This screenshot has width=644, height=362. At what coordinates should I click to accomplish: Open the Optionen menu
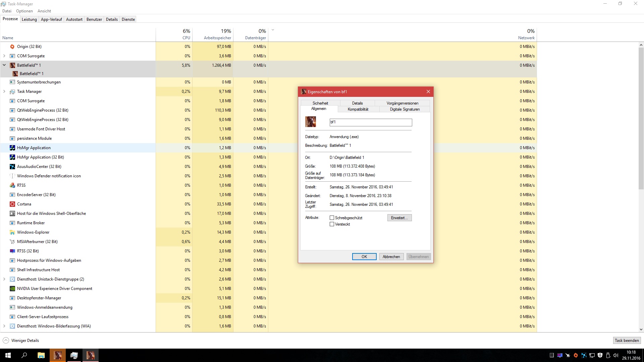pyautogui.click(x=24, y=11)
